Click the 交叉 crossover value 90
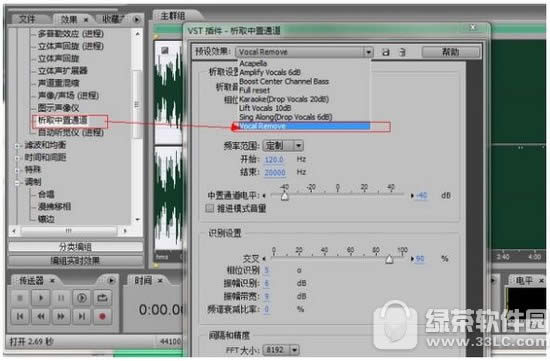 point(420,259)
